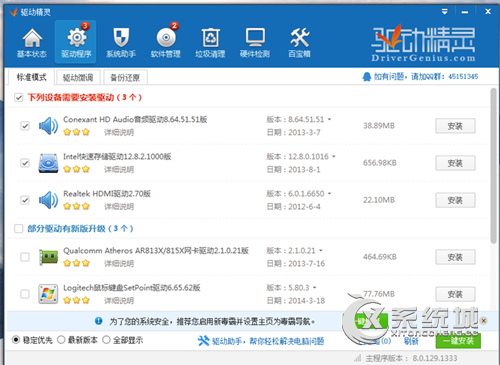The height and width of the screenshot is (365, 500).
Task: Check the 部分驱动有新版升级 group checkbox
Action: pos(19,229)
